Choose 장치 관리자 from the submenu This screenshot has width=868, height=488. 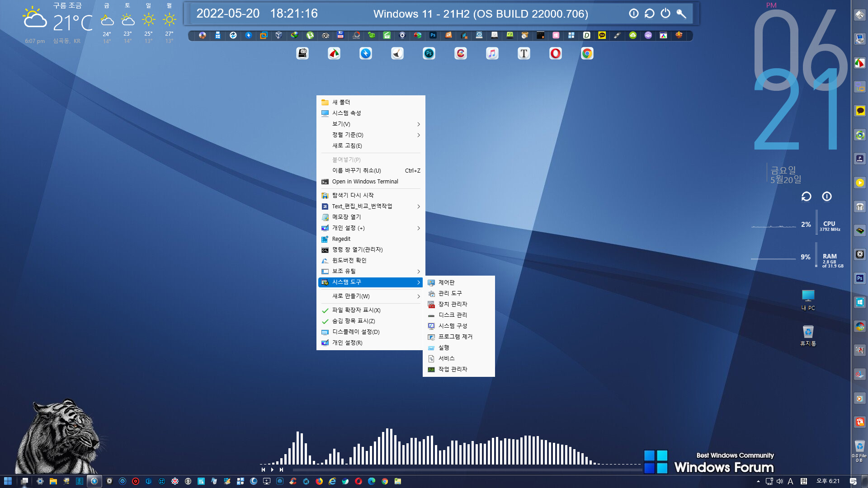pos(459,305)
